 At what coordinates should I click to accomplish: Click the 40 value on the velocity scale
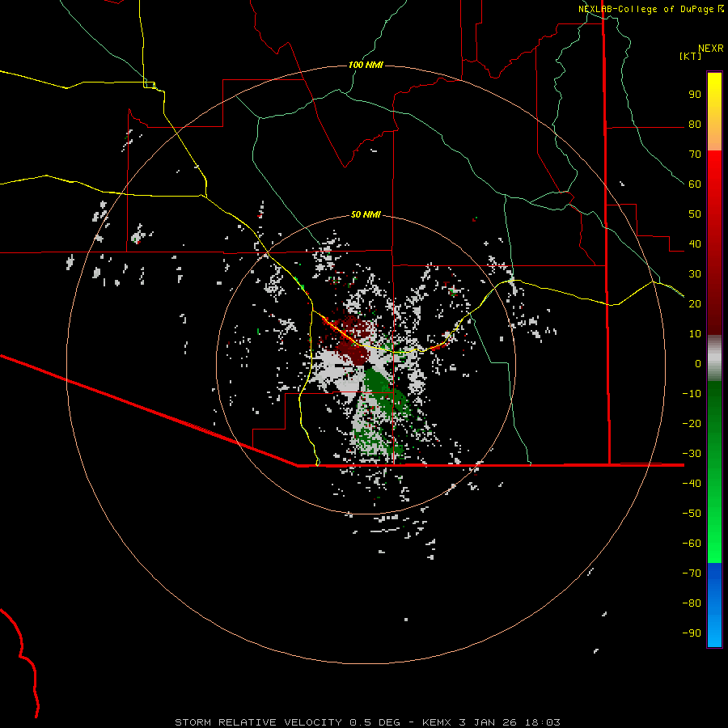click(695, 244)
